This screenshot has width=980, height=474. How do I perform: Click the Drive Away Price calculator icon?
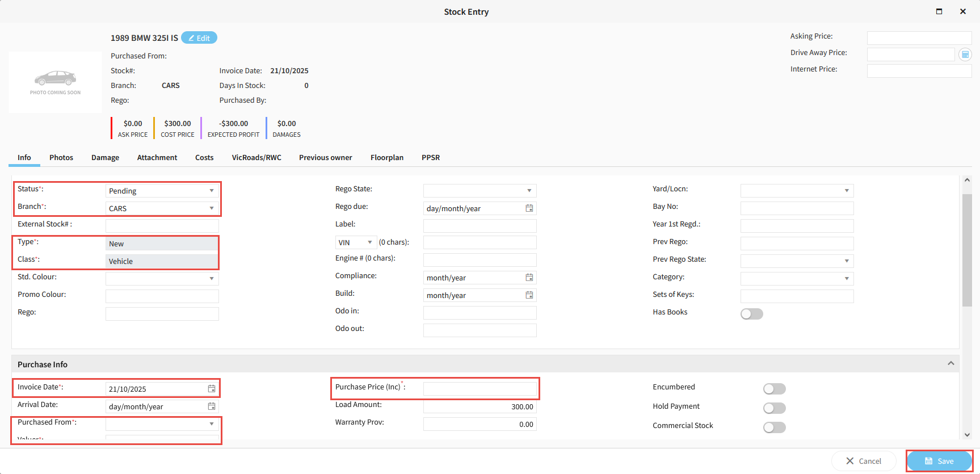point(965,54)
